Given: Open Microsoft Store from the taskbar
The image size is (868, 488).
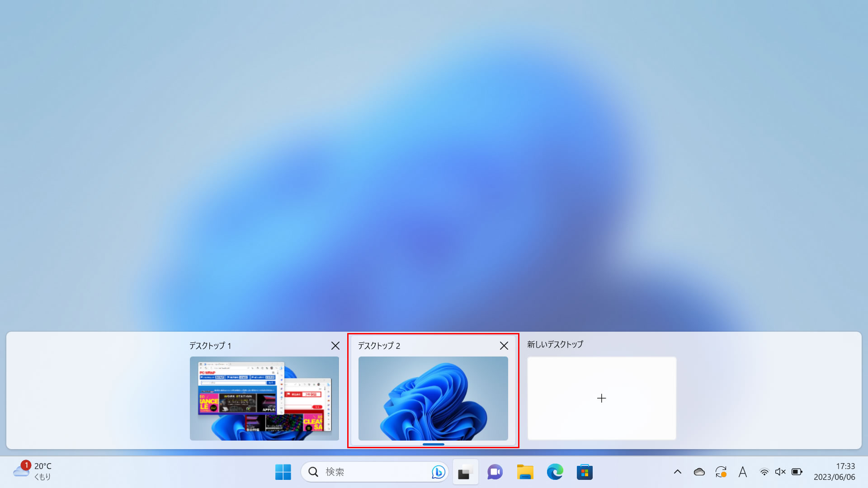Looking at the screenshot, I should [x=585, y=472].
